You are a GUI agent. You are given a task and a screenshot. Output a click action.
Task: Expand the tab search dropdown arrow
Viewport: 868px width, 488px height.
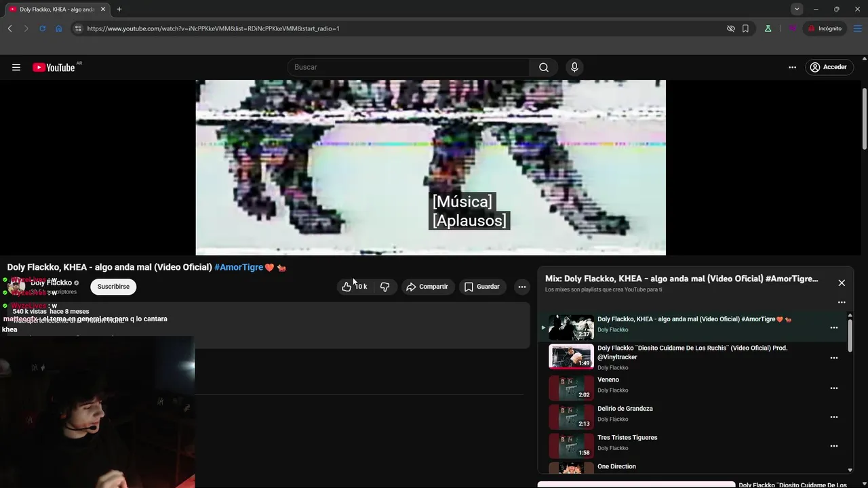coord(797,9)
